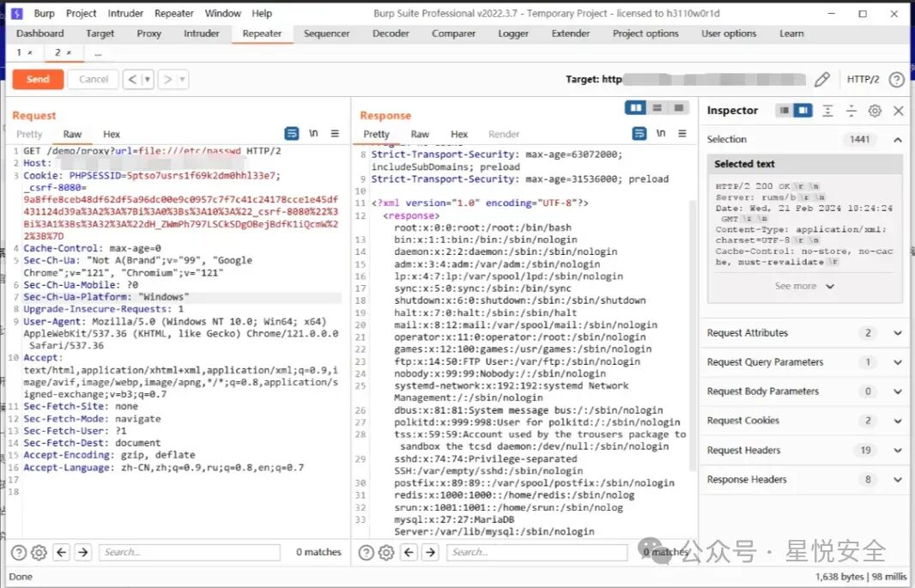Switch request view to Pretty
The image size is (915, 588).
coord(29,134)
